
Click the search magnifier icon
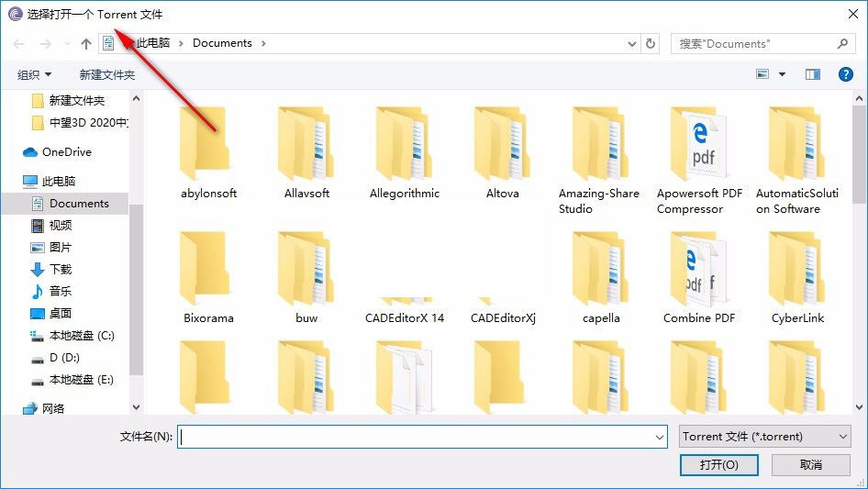click(842, 43)
